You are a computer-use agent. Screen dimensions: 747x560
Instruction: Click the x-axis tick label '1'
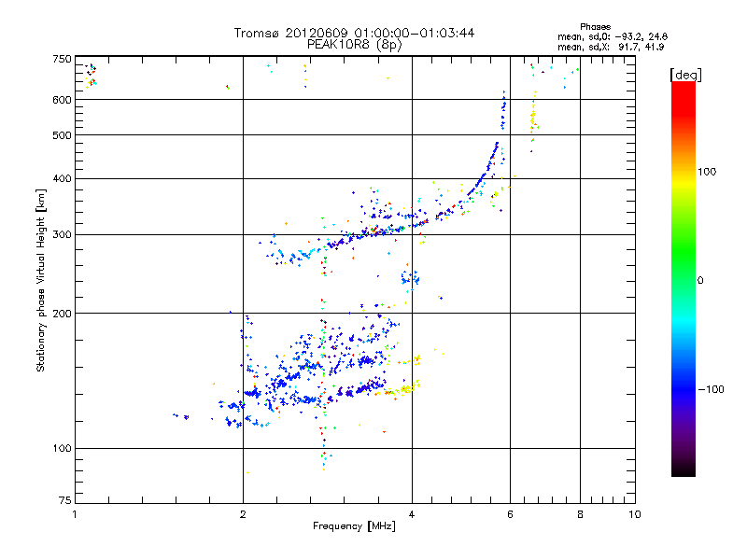click(75, 514)
